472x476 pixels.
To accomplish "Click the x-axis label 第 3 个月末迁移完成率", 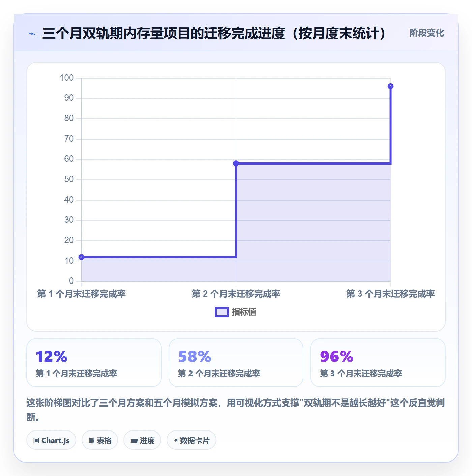I will [390, 294].
